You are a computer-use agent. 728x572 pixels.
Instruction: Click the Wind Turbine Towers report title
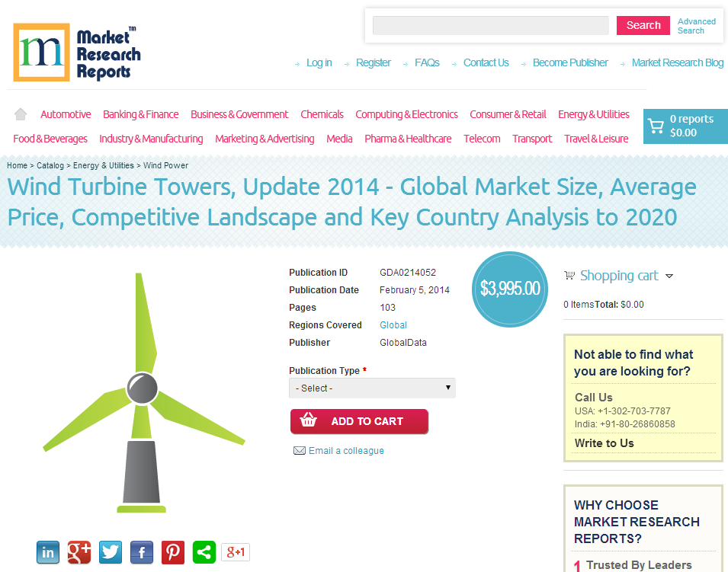352,203
